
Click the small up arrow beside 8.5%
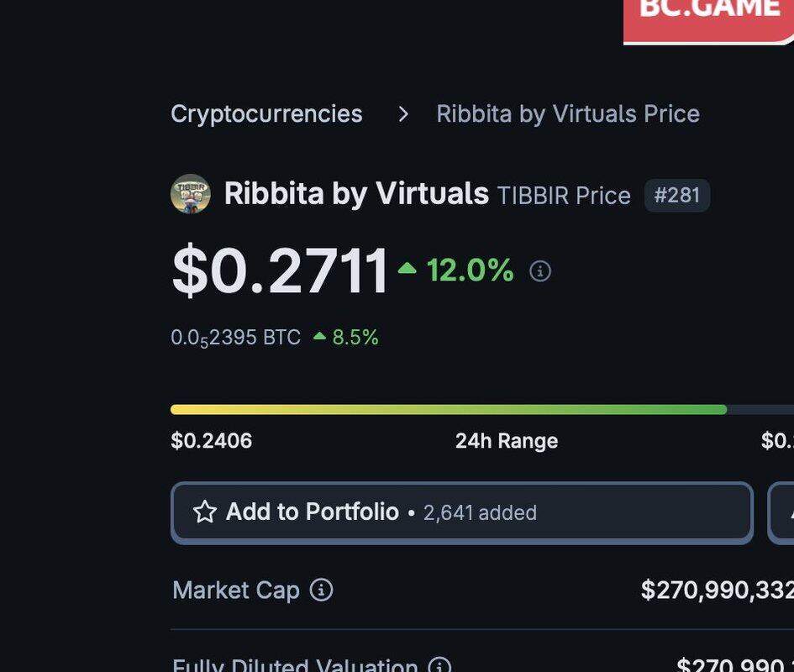point(319,336)
